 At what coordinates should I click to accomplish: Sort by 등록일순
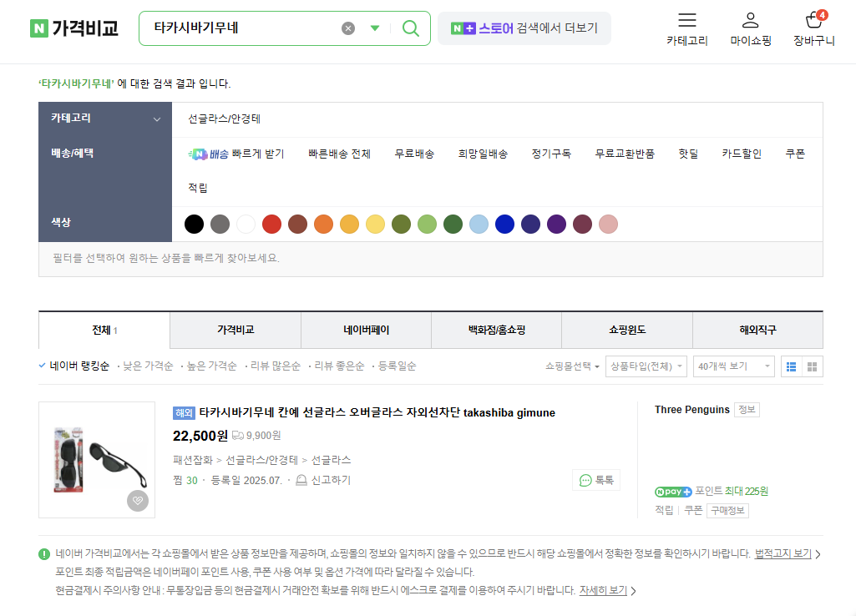coord(397,366)
